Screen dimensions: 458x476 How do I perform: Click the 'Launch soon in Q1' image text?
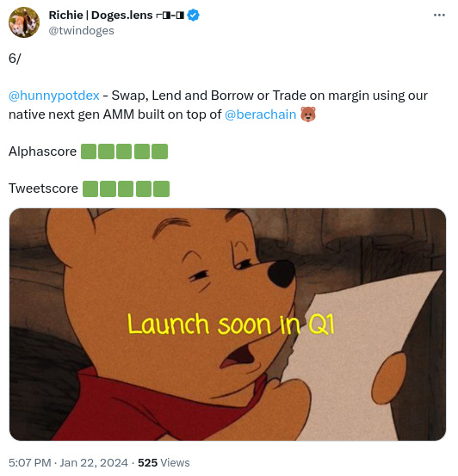pos(231,324)
